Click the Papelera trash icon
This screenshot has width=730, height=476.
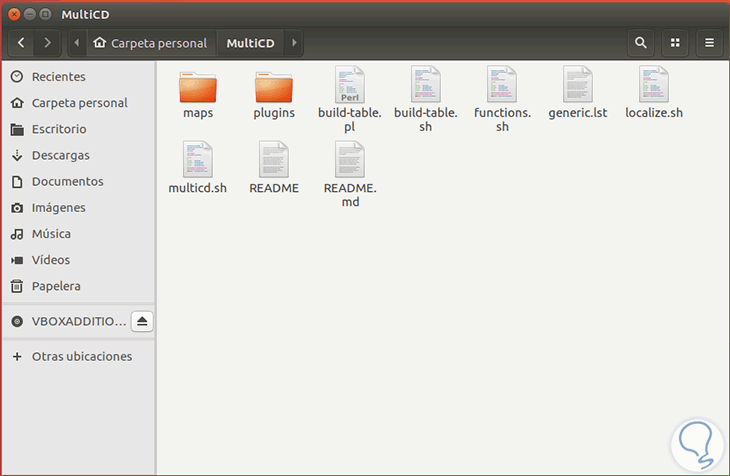pos(17,286)
